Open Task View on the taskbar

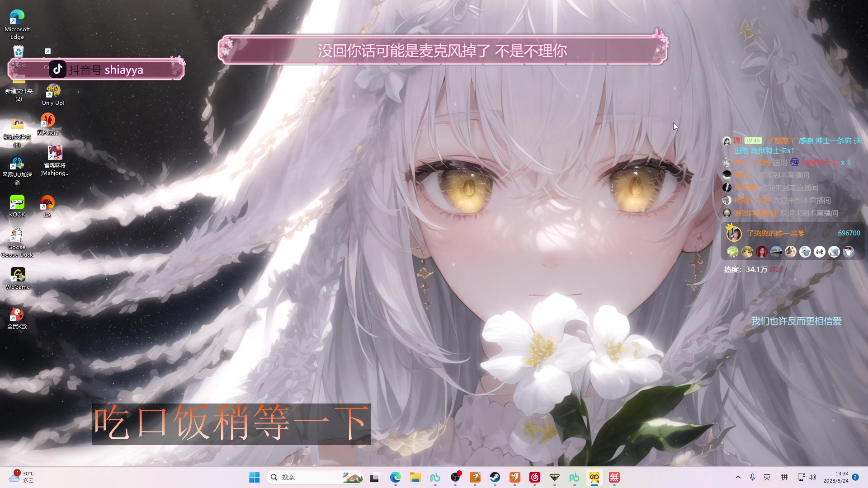pyautogui.click(x=375, y=477)
